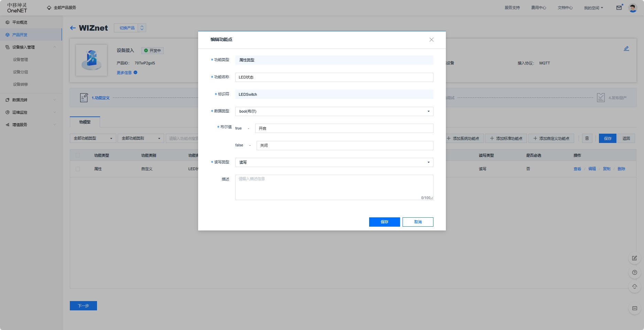Click the back arrow beside WIZnet
The height and width of the screenshot is (330, 644).
[x=73, y=28]
